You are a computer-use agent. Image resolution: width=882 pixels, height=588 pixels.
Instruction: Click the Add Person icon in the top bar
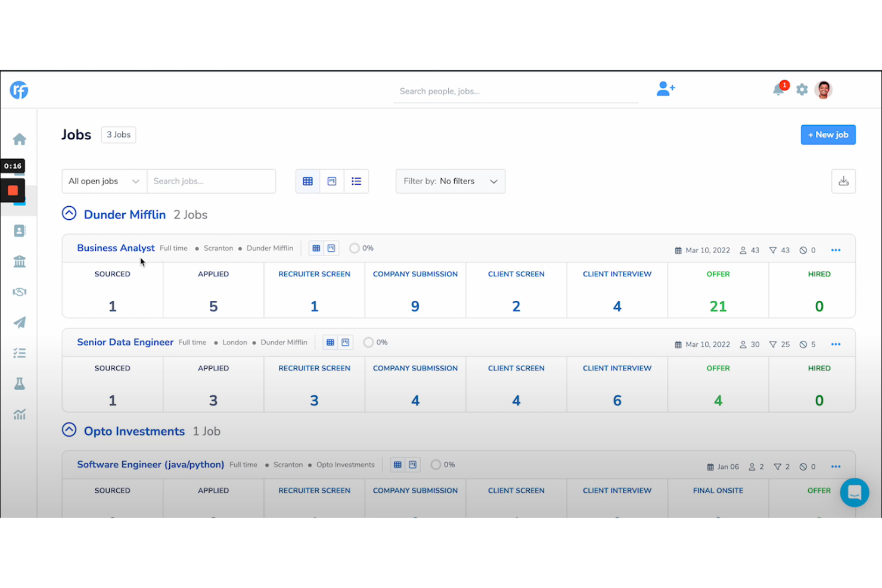click(665, 89)
